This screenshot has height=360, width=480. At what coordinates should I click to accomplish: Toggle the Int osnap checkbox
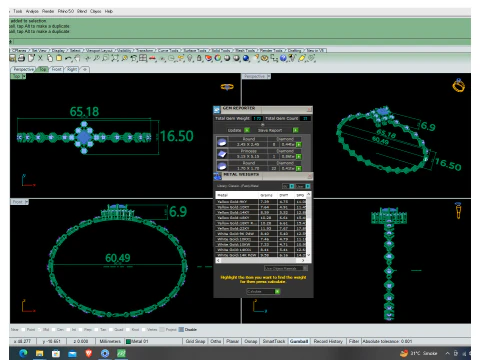point(68,329)
